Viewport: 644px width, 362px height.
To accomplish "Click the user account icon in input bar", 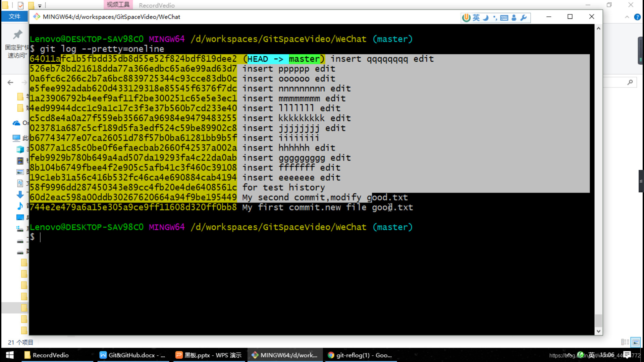I will click(x=514, y=17).
